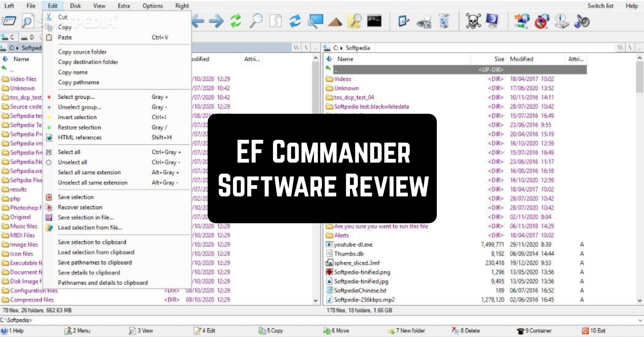Screen dimensions: 644x337
Task: Open the Disk menu
Action: click(x=75, y=6)
